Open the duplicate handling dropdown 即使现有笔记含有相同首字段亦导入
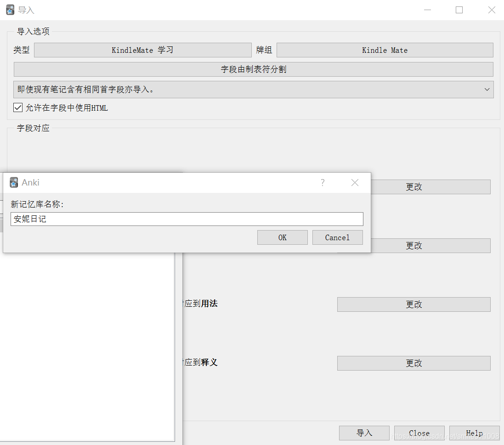 click(253, 89)
